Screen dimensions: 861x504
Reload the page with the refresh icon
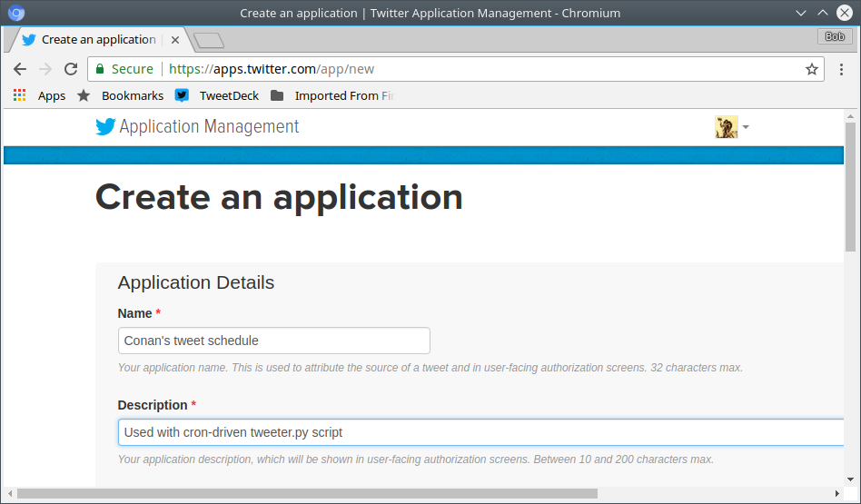[71, 69]
